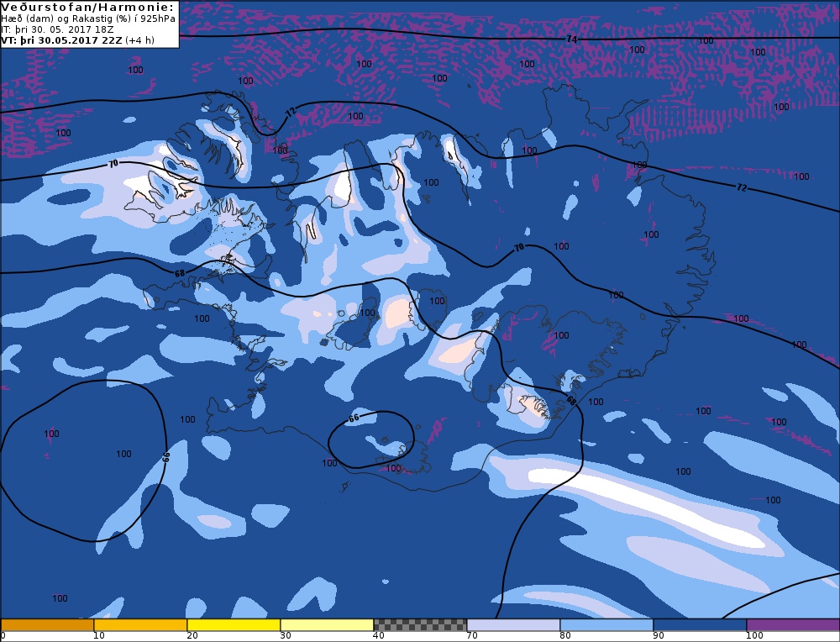Screen dimensions: 840x642
Task: Click the legend scale number '20'
Action: coord(192,635)
